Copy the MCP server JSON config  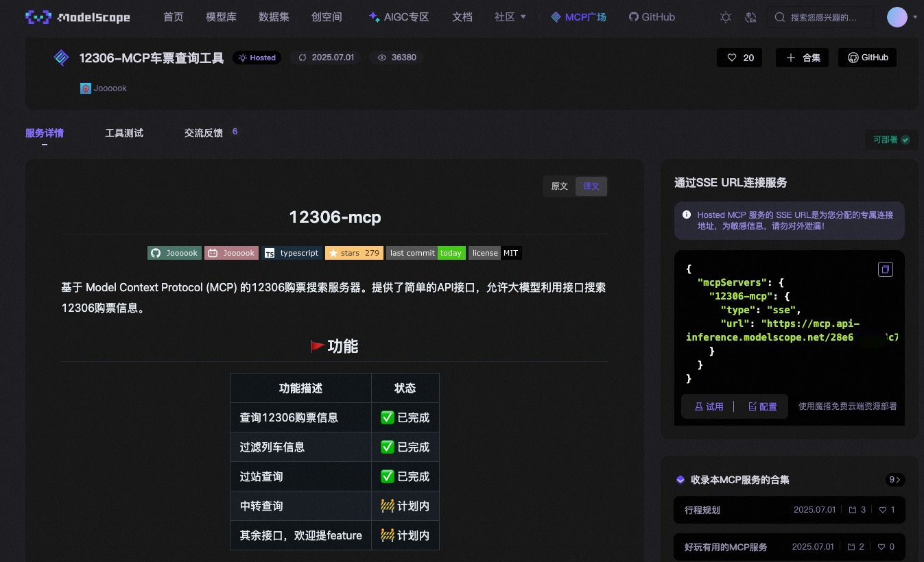point(886,269)
